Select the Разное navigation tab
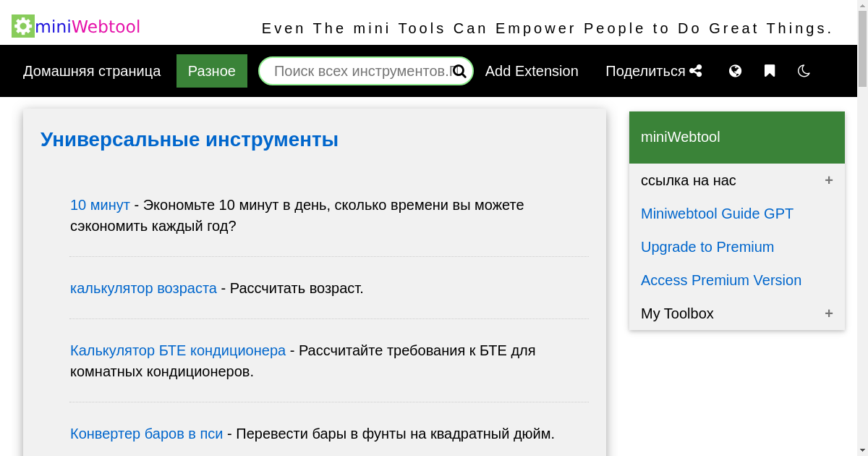 [x=211, y=71]
